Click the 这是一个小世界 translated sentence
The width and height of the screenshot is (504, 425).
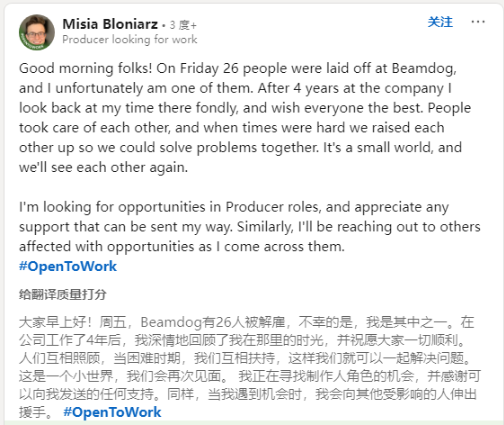coord(66,376)
